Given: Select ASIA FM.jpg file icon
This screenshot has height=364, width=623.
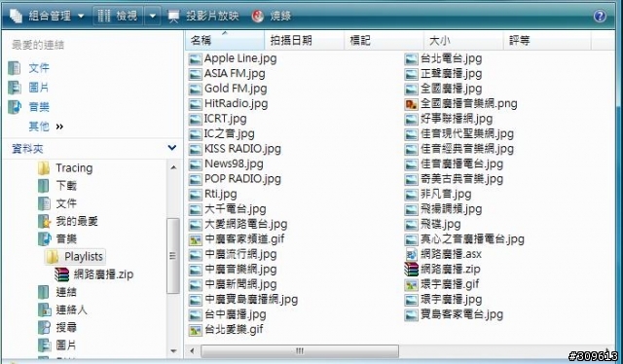Looking at the screenshot, I should pos(195,74).
